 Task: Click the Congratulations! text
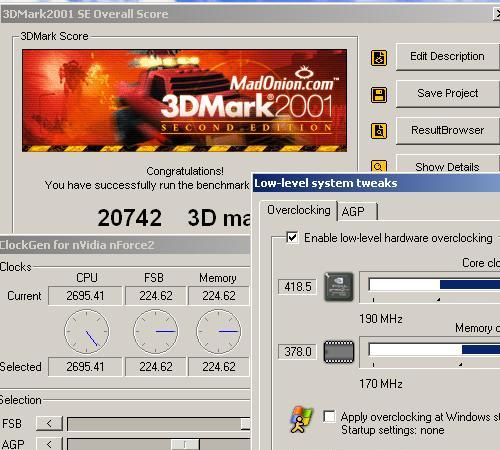[x=185, y=171]
